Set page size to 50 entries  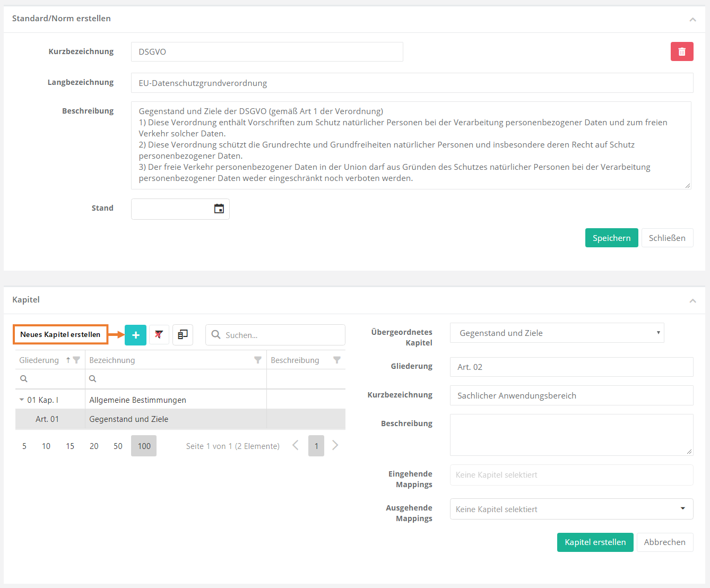click(x=118, y=446)
